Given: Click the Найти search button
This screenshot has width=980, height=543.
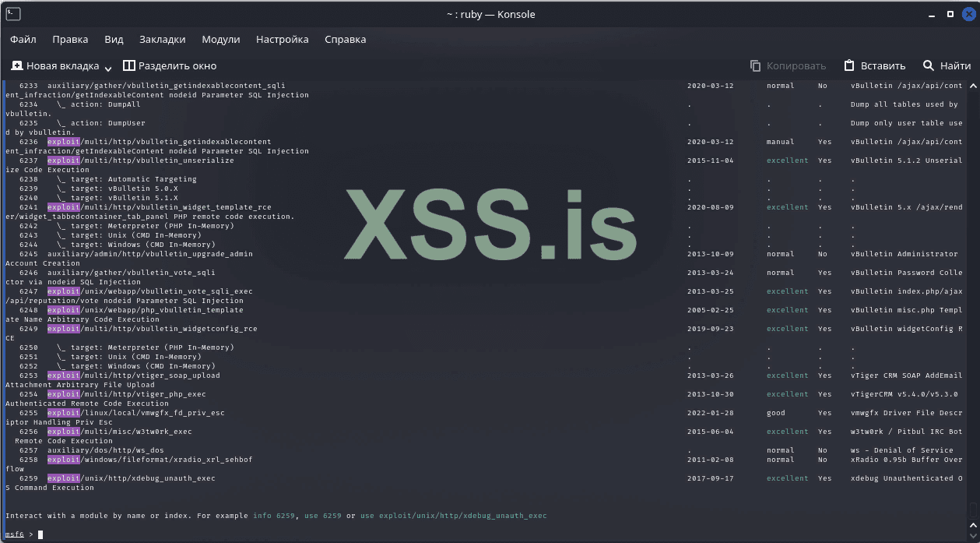Looking at the screenshot, I should (x=947, y=66).
